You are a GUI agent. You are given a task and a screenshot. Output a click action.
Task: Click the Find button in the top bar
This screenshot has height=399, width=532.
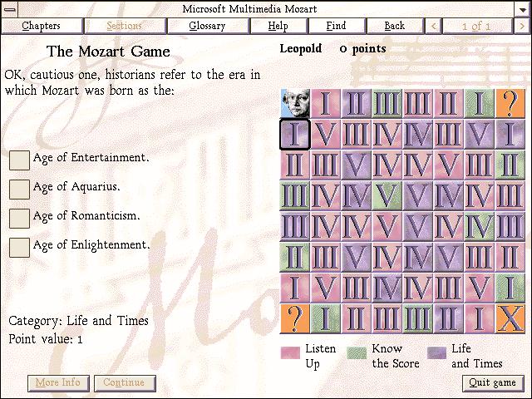click(336, 26)
